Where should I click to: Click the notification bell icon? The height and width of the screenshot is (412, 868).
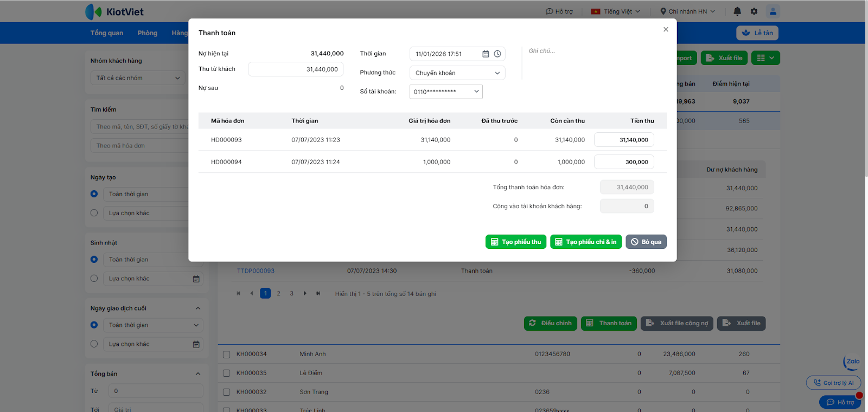click(x=737, y=11)
